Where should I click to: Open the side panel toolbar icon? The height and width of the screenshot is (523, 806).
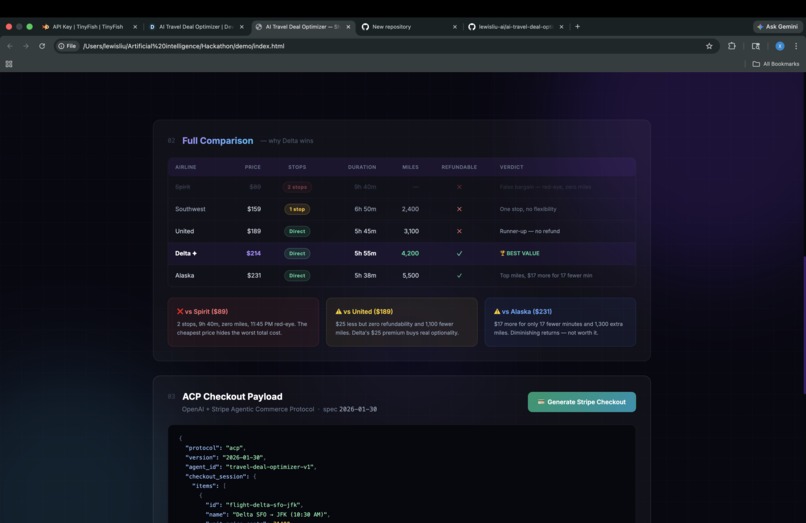[756, 46]
